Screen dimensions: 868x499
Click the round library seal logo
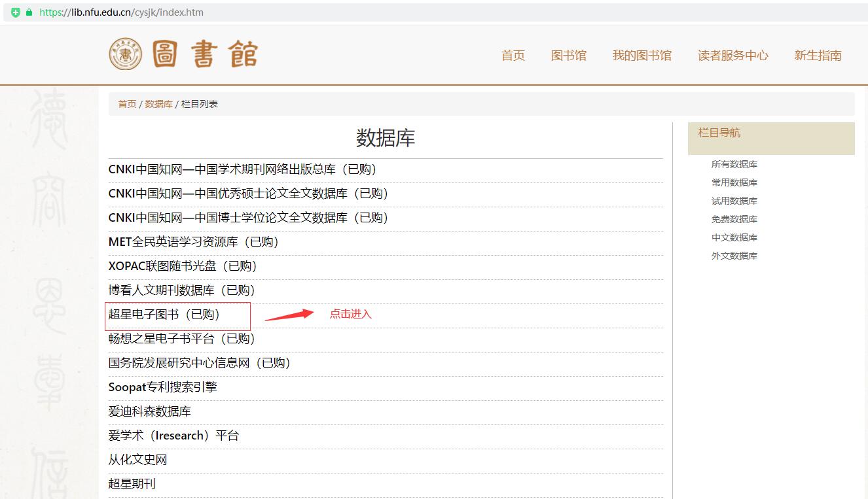[x=125, y=54]
